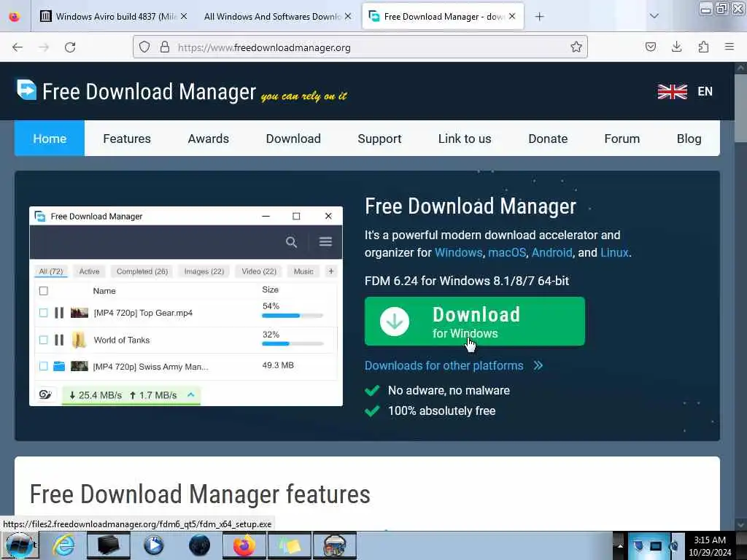Click the UK flag language icon

point(672,91)
